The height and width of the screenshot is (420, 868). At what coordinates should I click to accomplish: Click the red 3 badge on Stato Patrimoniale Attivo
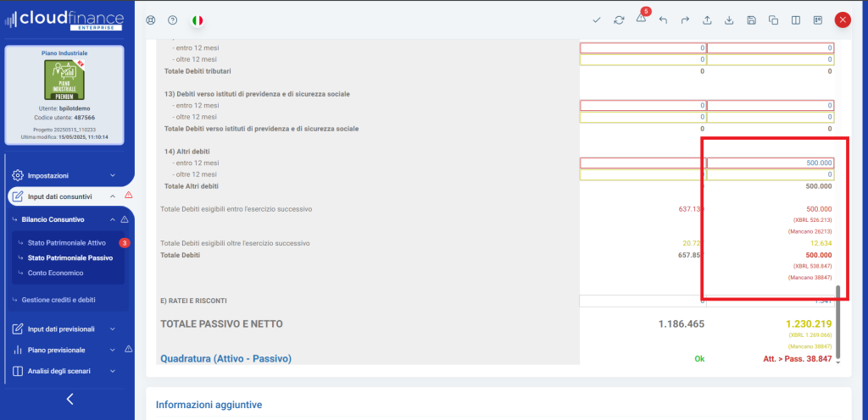tap(125, 243)
